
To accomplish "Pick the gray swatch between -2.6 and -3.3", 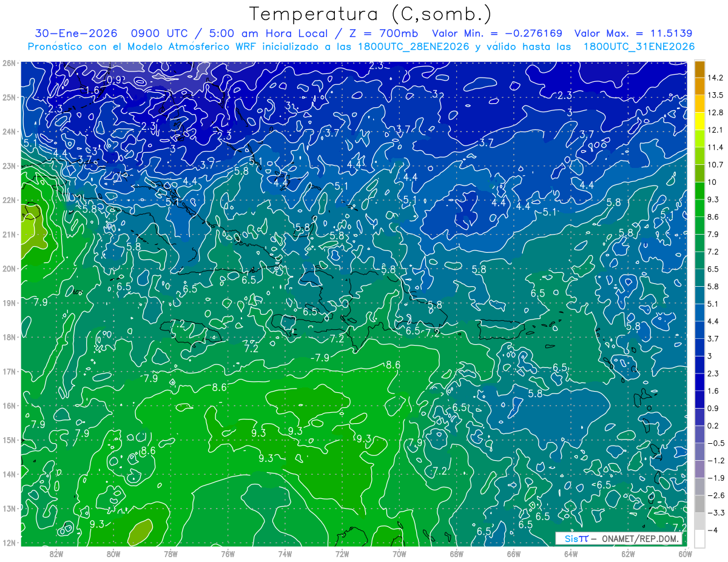I will pos(699,503).
